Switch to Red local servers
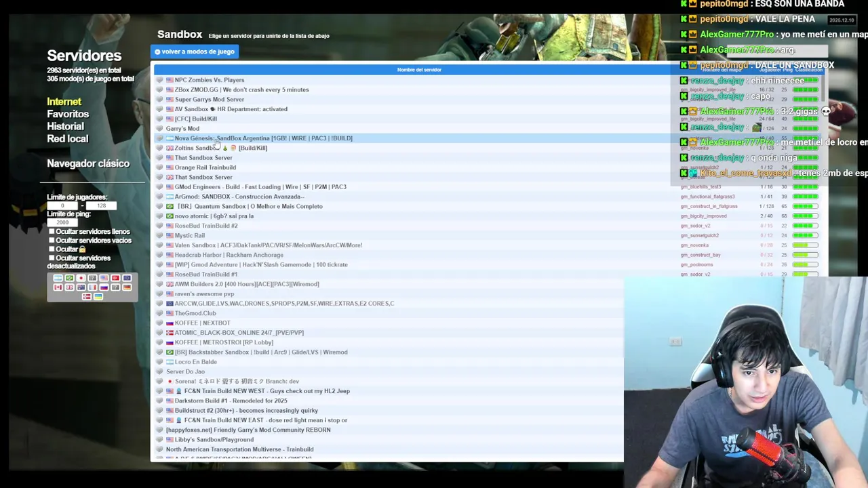 pyautogui.click(x=67, y=138)
